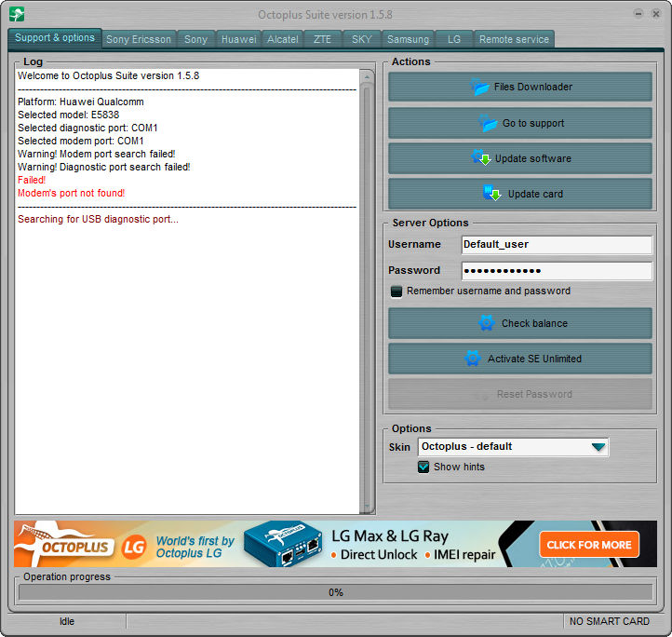
Task: Click "Selected diagnostic port: COM1" log line
Action: 87,128
